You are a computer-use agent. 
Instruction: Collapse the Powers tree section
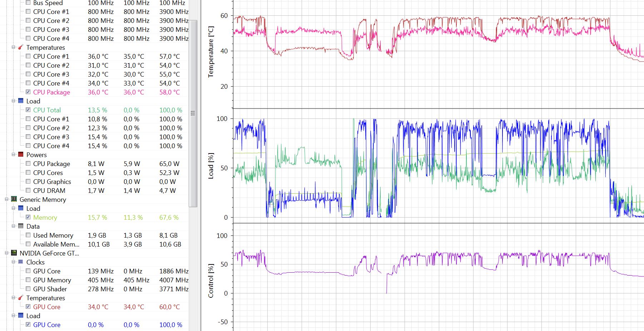coord(13,155)
